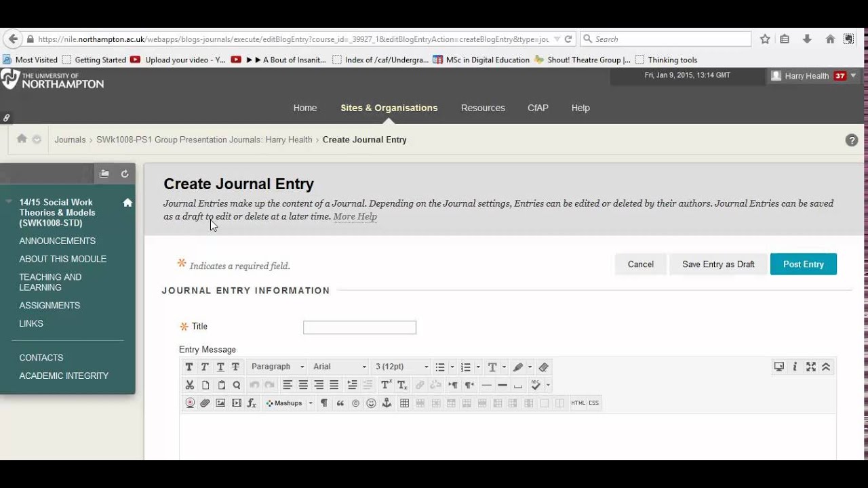Follow the More Help link
The image size is (868, 488).
point(355,216)
